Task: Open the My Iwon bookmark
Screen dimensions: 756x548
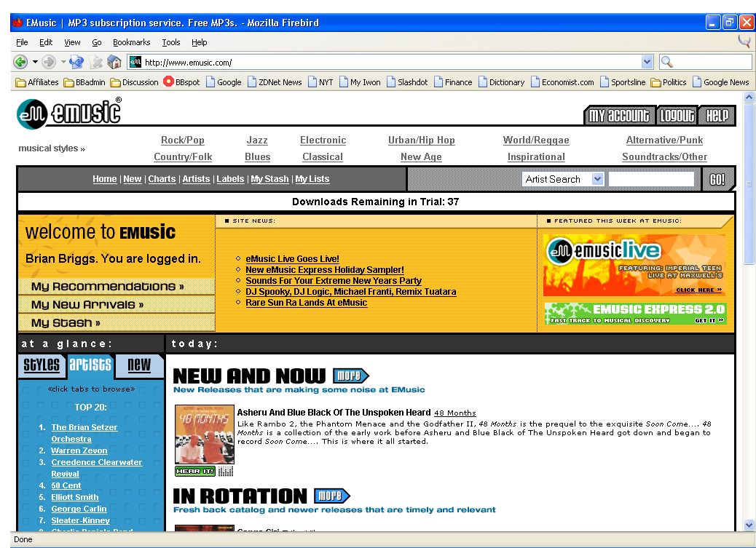Action: pos(361,82)
